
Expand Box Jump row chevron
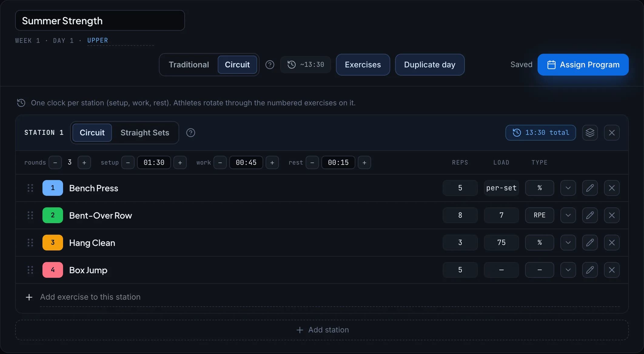coord(568,270)
